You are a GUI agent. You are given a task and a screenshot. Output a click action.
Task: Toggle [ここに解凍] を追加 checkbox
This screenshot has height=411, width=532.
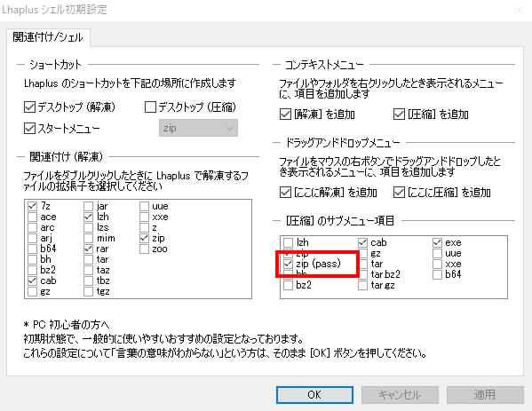point(286,193)
